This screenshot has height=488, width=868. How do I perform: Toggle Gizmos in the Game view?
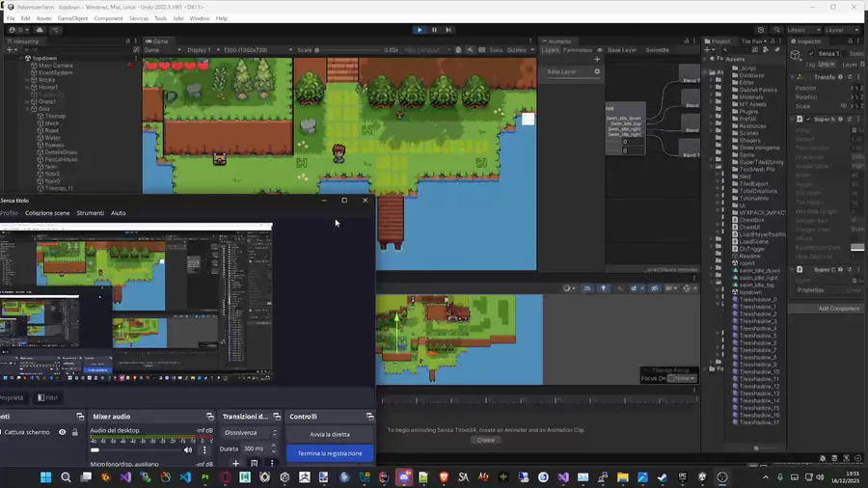click(x=517, y=50)
